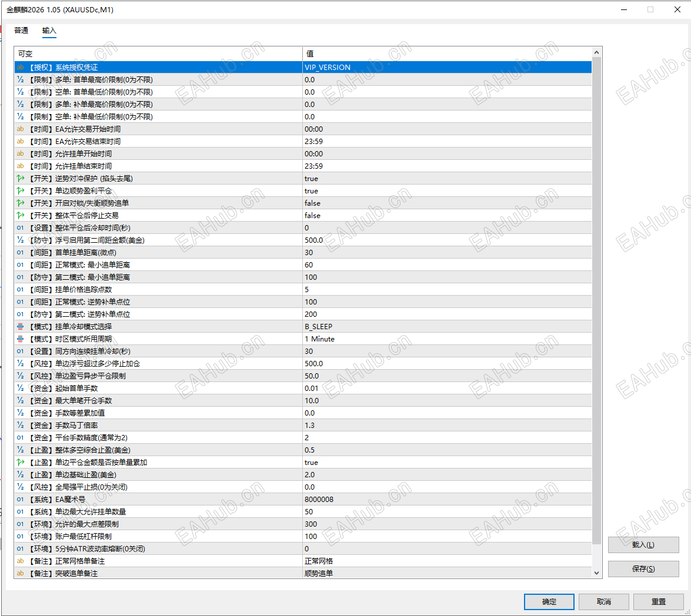The width and height of the screenshot is (691, 616).
Task: Select the 输入 tab
Action: tap(49, 31)
